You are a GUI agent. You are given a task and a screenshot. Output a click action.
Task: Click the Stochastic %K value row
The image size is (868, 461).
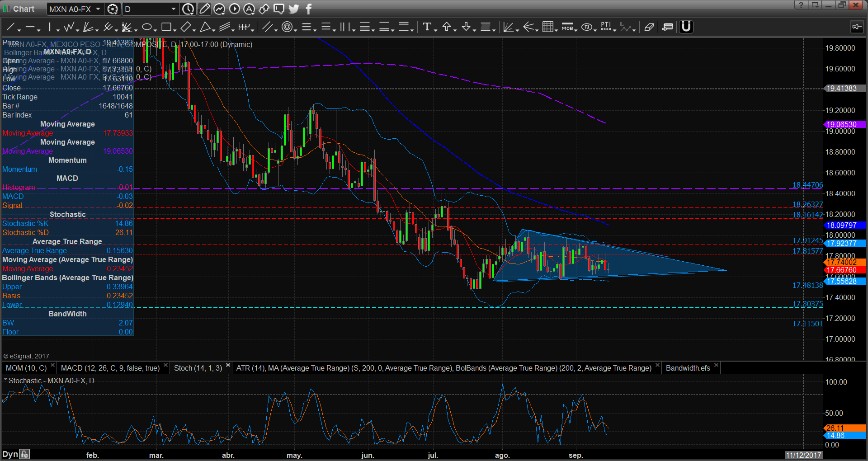67,224
